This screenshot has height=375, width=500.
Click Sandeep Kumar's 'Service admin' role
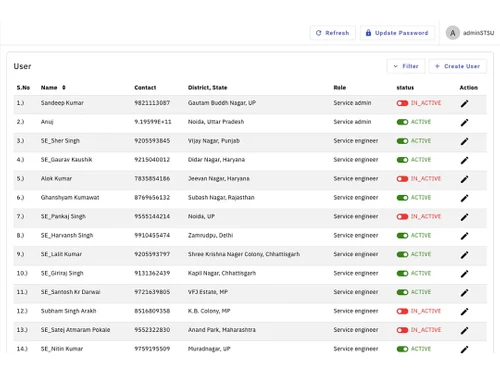352,103
